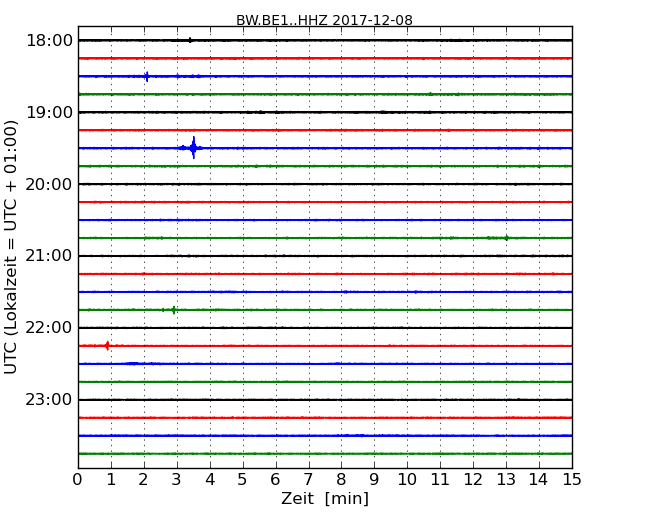This screenshot has width=650, height=520.
Task: Click the x-axis label Zeit [min]
Action: [325, 498]
